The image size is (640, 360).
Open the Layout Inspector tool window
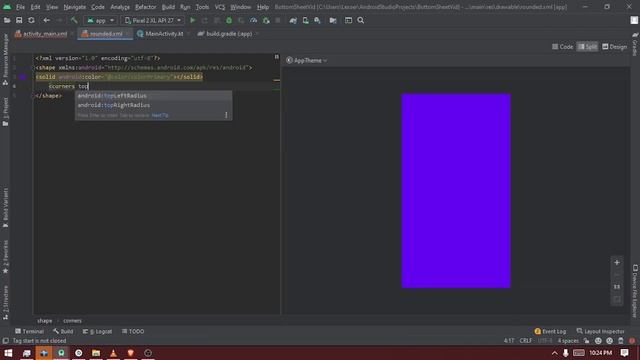point(600,331)
